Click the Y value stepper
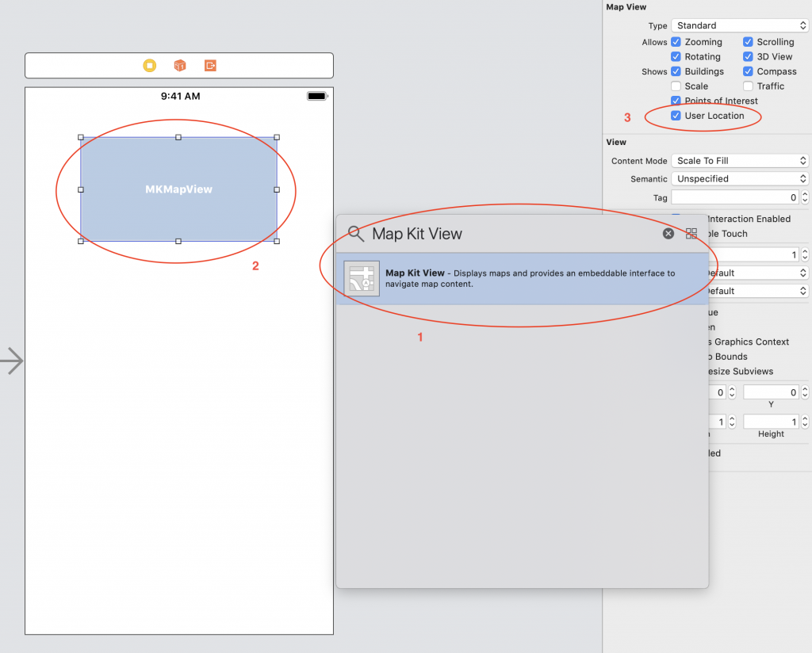This screenshot has width=812, height=653. point(805,392)
